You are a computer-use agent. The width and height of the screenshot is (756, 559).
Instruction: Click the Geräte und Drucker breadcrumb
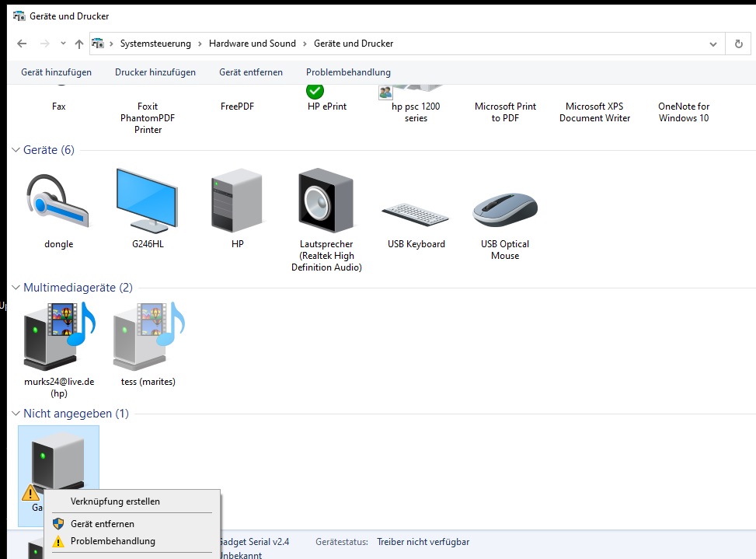[x=354, y=44]
